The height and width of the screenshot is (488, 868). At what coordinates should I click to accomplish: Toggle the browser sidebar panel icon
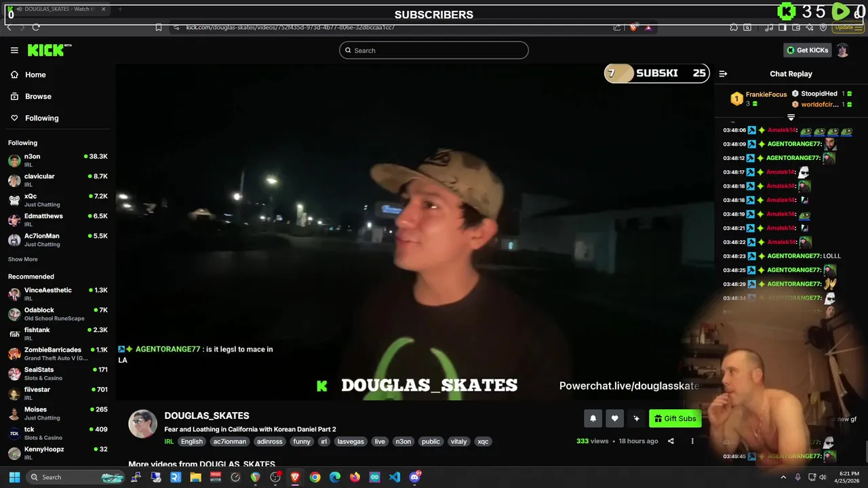click(783, 27)
